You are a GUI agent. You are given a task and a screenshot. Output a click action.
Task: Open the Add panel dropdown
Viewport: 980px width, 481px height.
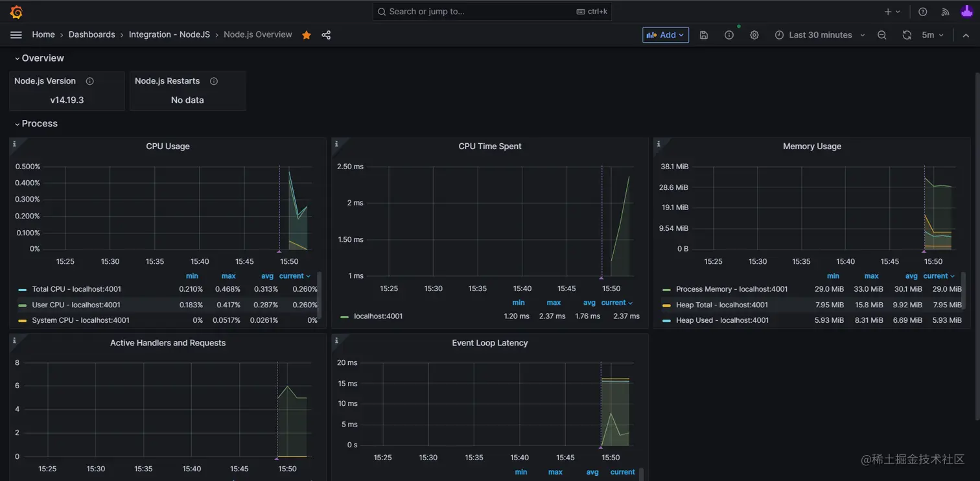pyautogui.click(x=666, y=35)
